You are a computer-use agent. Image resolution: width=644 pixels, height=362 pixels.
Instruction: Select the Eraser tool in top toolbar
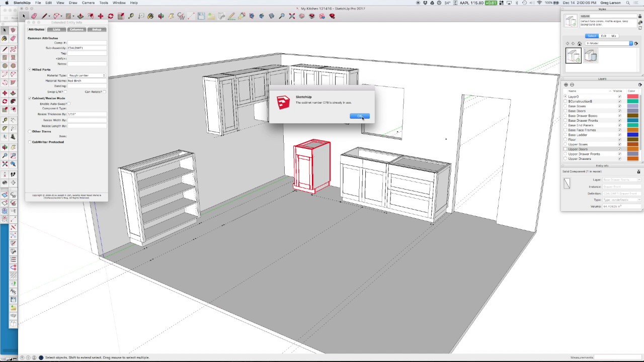(34, 16)
